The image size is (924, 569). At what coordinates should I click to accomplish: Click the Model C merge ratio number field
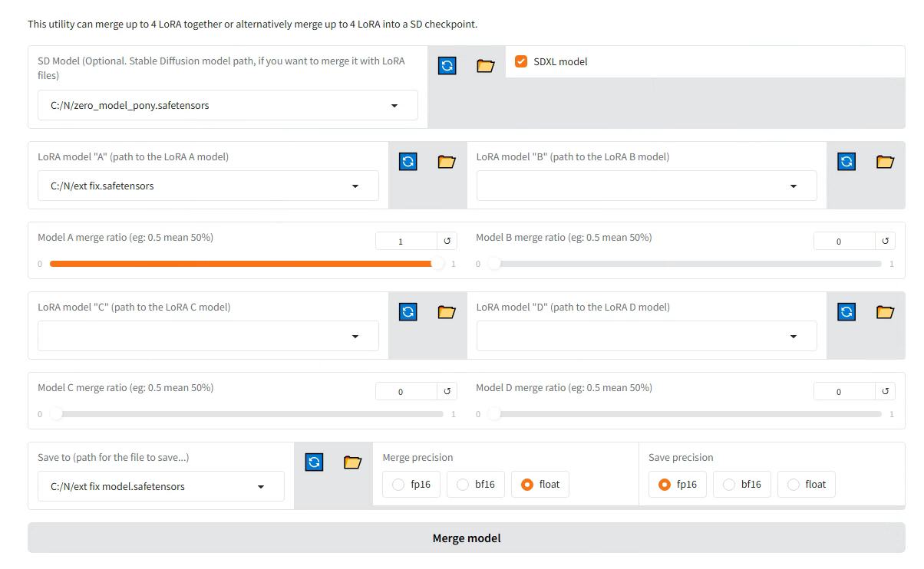point(406,392)
